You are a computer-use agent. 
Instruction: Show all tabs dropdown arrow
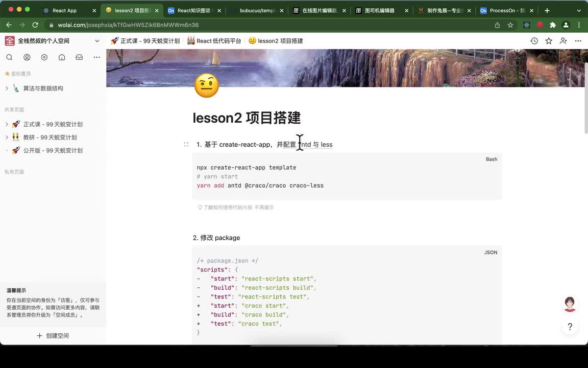(579, 11)
